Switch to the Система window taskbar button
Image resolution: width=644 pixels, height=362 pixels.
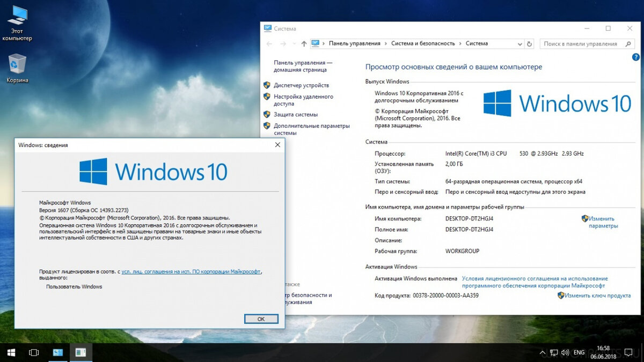58,352
